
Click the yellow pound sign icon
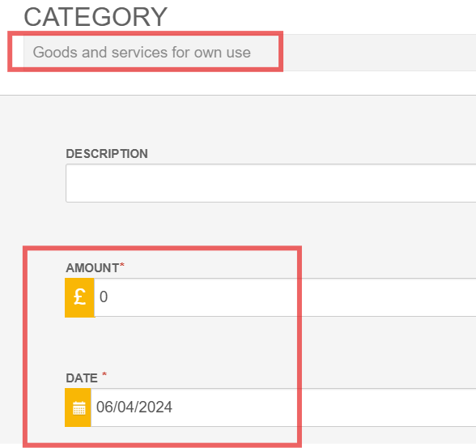(x=80, y=297)
